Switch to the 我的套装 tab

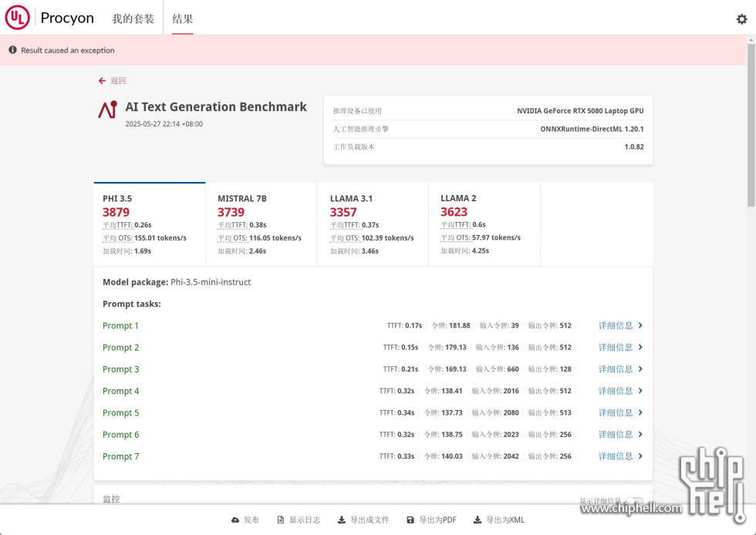tap(133, 19)
